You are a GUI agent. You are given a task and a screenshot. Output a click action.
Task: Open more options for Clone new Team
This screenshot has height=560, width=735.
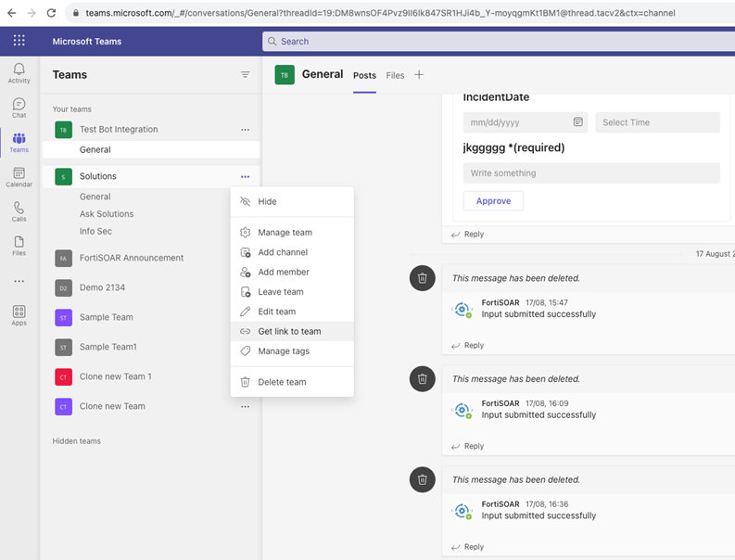click(x=245, y=406)
